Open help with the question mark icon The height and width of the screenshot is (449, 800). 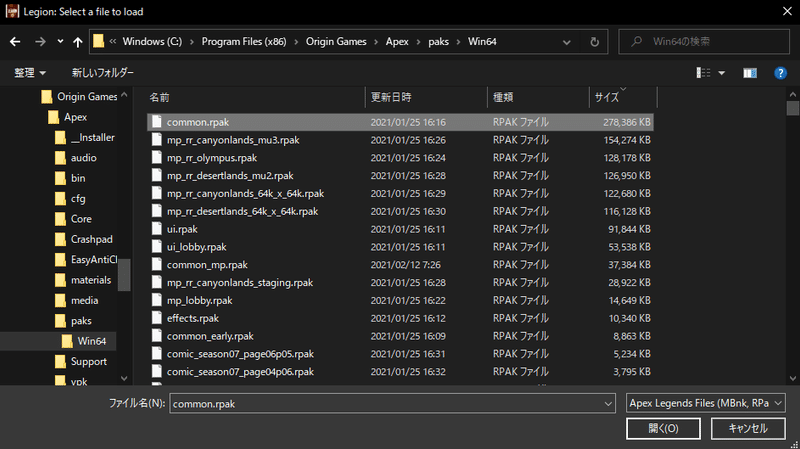(x=780, y=73)
